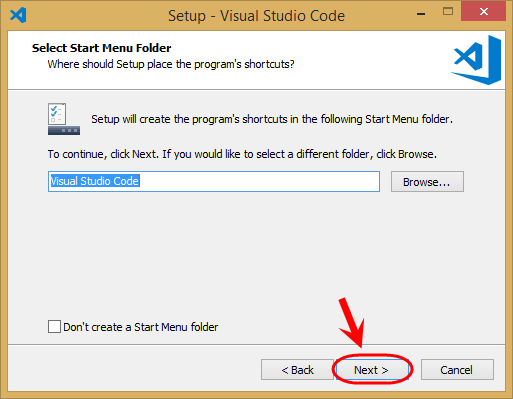Minimize the Setup window
The width and height of the screenshot is (513, 399).
(421, 14)
